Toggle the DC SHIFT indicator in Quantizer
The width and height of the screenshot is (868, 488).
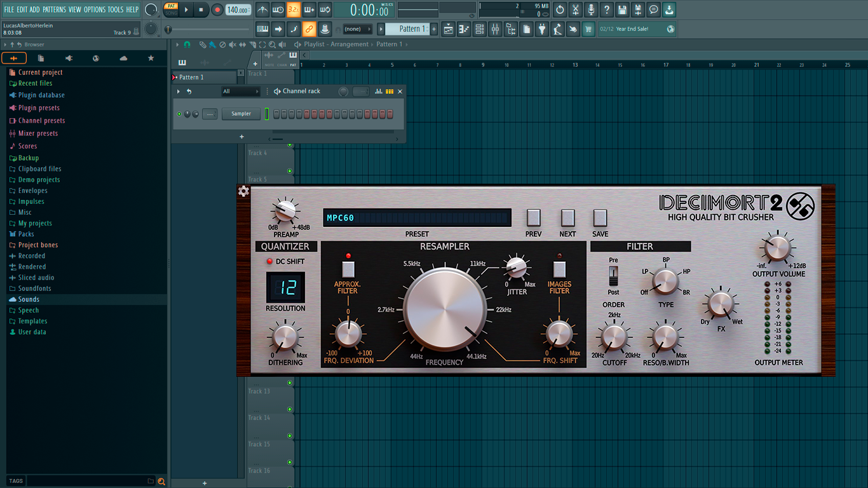click(x=269, y=261)
